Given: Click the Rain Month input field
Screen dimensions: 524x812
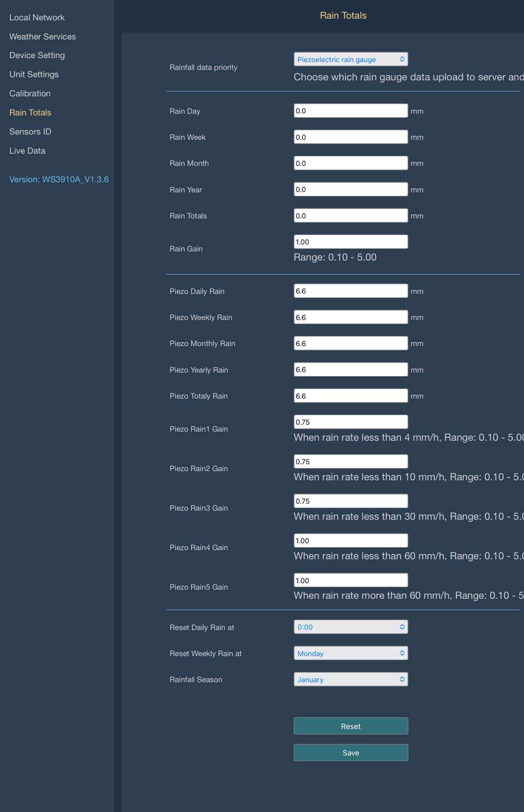Looking at the screenshot, I should coord(351,163).
